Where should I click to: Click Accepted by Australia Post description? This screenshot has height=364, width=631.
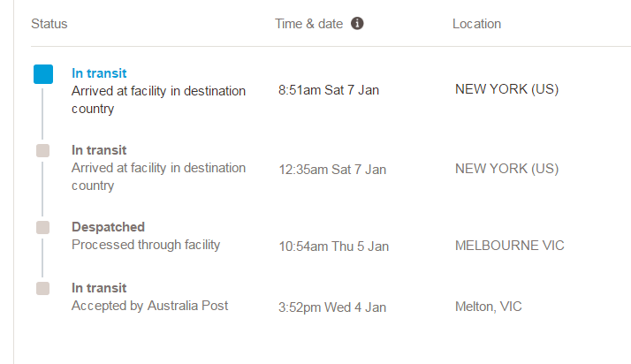[149, 306]
